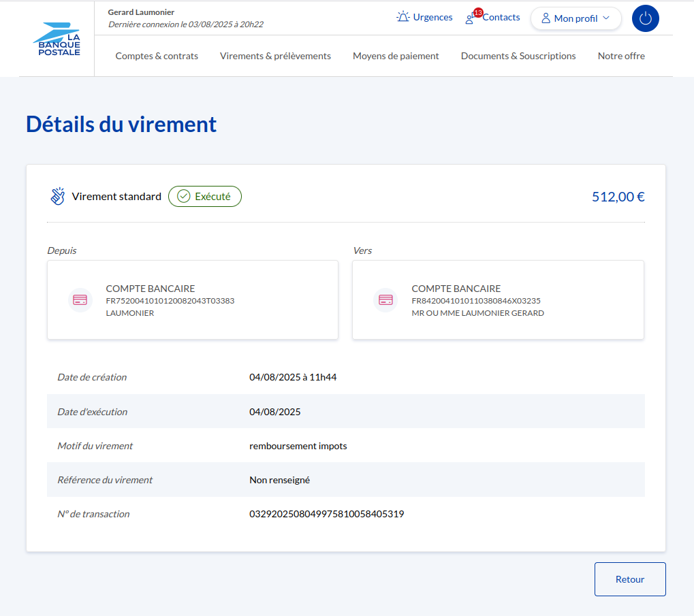Image resolution: width=694 pixels, height=616 pixels.
Task: Click the green Exécuté checkmark icon
Action: click(x=183, y=197)
